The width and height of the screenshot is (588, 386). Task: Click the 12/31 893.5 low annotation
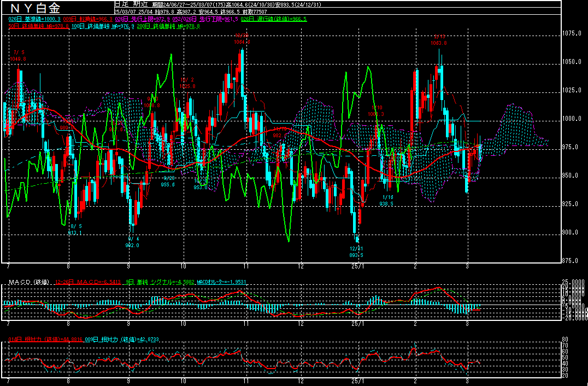tap(356, 252)
